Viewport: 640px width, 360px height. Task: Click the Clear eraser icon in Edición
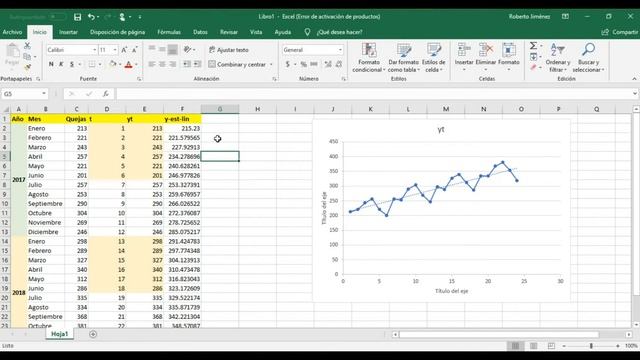(533, 67)
